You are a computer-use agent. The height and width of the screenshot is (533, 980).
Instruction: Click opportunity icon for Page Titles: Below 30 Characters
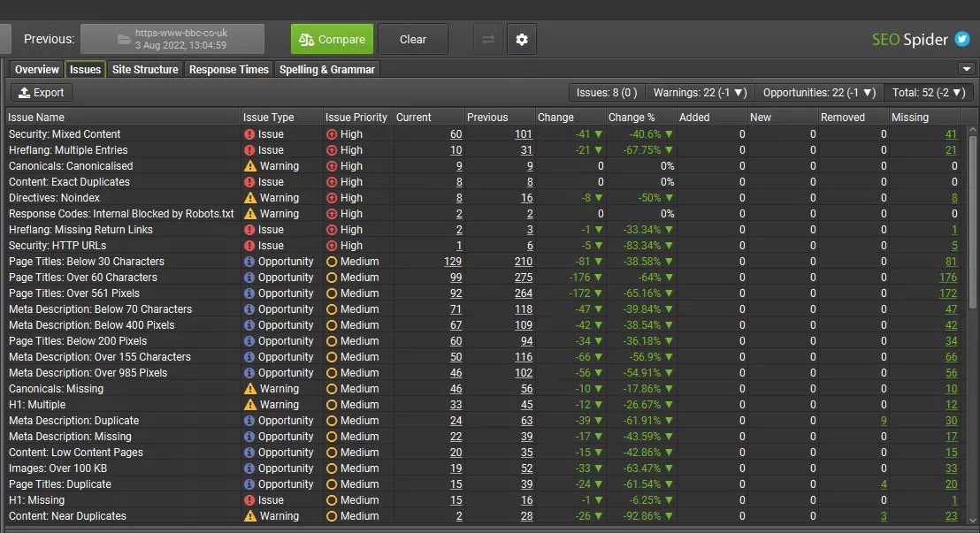(249, 262)
